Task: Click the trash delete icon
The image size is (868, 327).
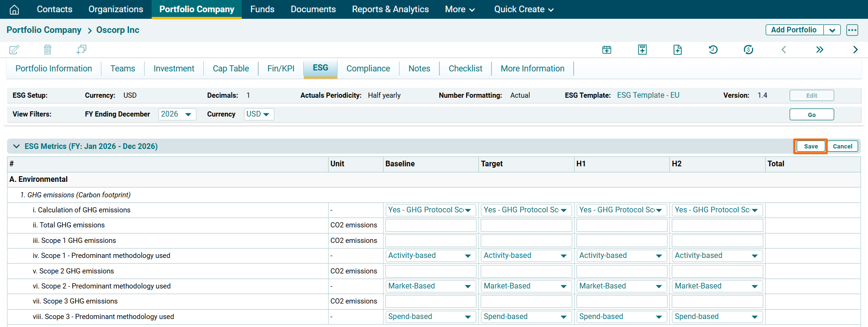Action: [47, 49]
